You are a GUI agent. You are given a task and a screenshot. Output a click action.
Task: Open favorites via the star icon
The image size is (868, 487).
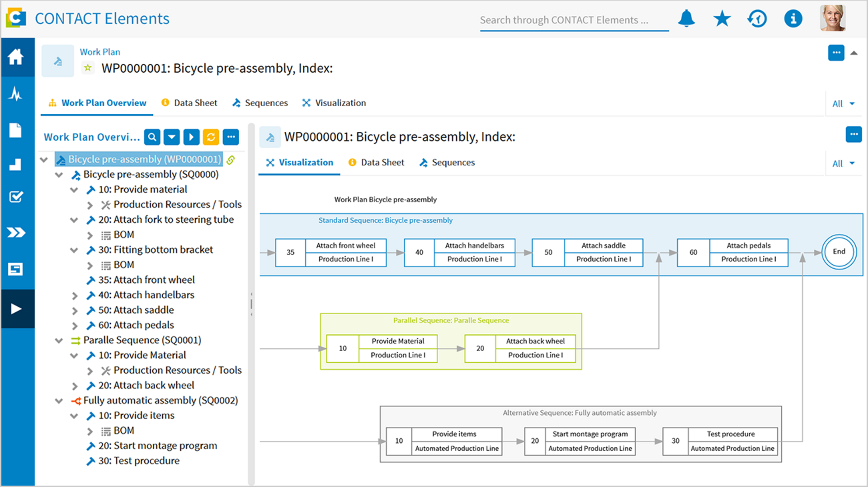[722, 19]
